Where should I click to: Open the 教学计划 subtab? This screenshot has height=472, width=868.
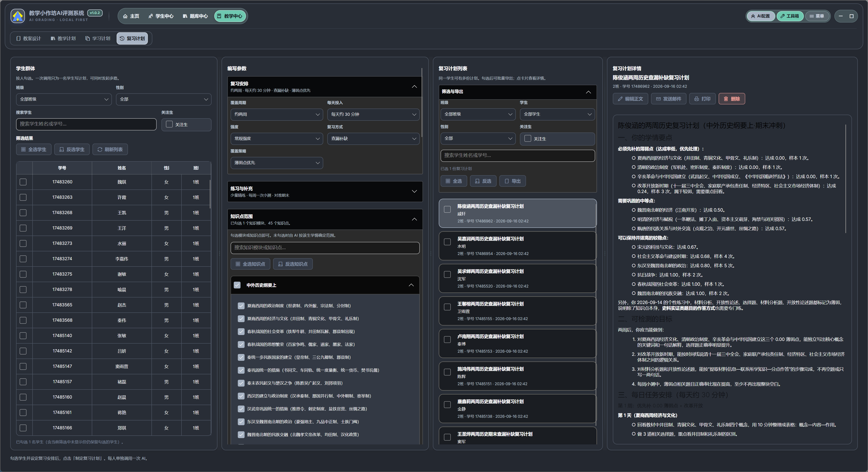pyautogui.click(x=63, y=38)
